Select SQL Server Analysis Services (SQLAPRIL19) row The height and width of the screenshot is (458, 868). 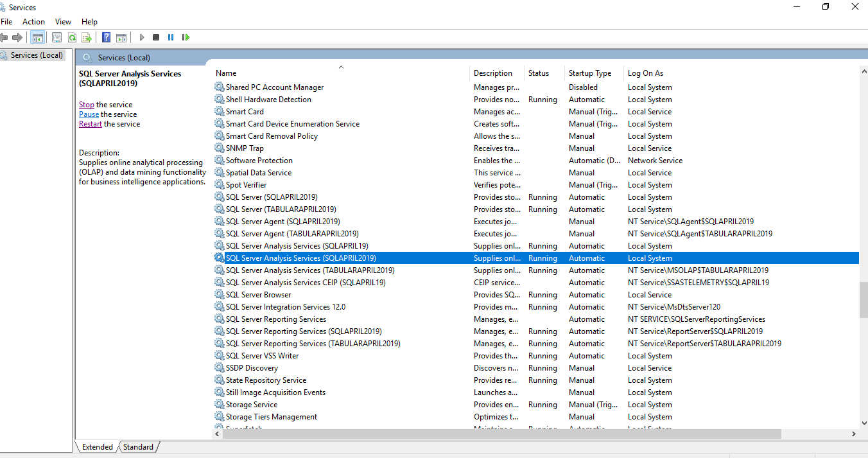(536, 246)
